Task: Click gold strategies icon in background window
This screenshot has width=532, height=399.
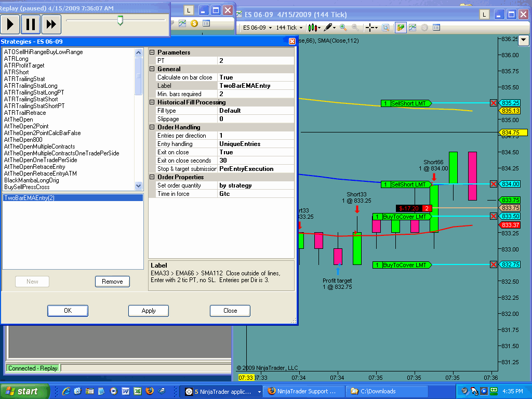Action: pos(194,23)
